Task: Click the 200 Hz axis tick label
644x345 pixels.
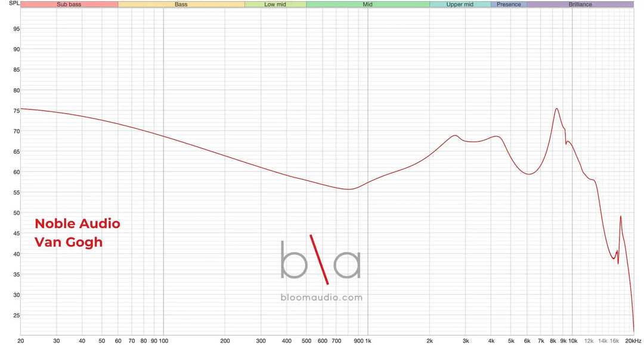Action: coord(225,341)
